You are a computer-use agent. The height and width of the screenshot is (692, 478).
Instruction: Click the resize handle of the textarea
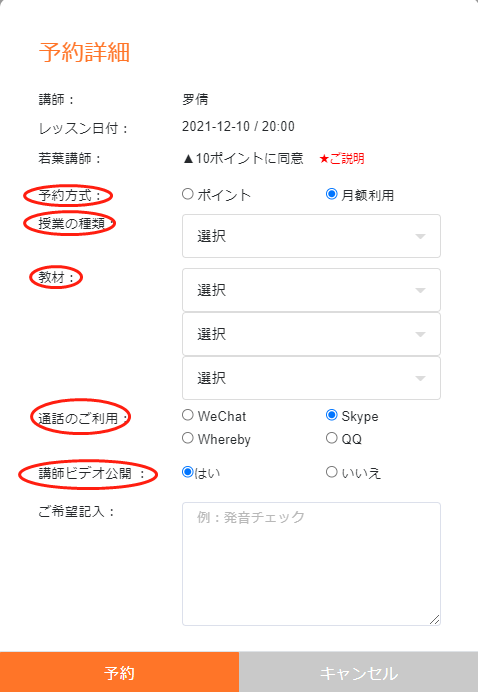[435, 620]
